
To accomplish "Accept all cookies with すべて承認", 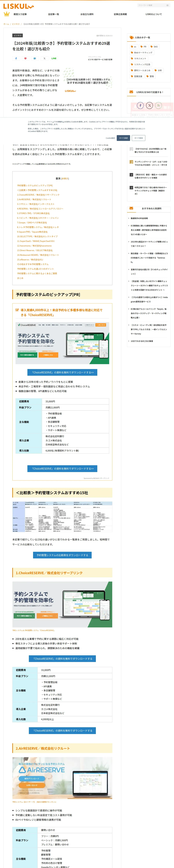I will pyautogui.click(x=123, y=138).
